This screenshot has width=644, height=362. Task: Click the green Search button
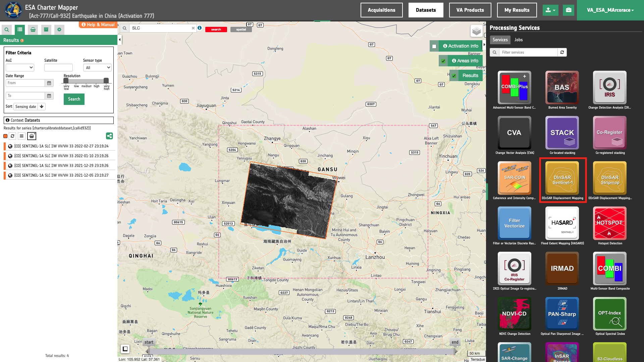click(x=74, y=99)
